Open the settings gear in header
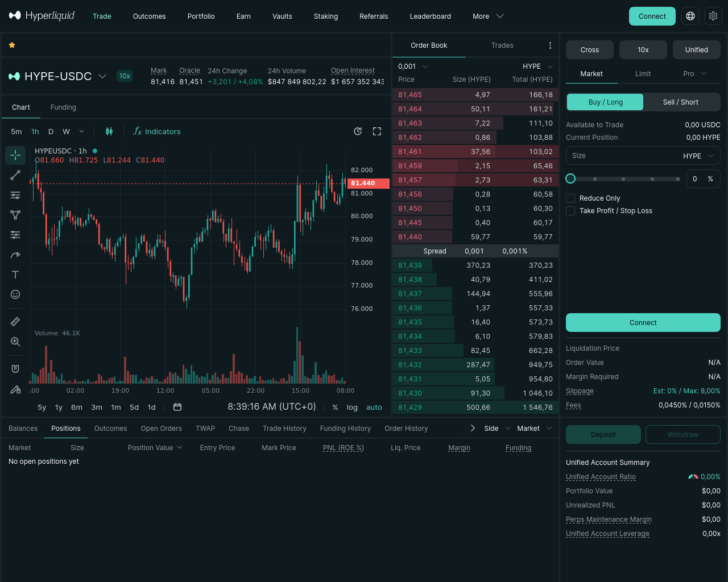Image resolution: width=728 pixels, height=582 pixels. click(x=713, y=16)
